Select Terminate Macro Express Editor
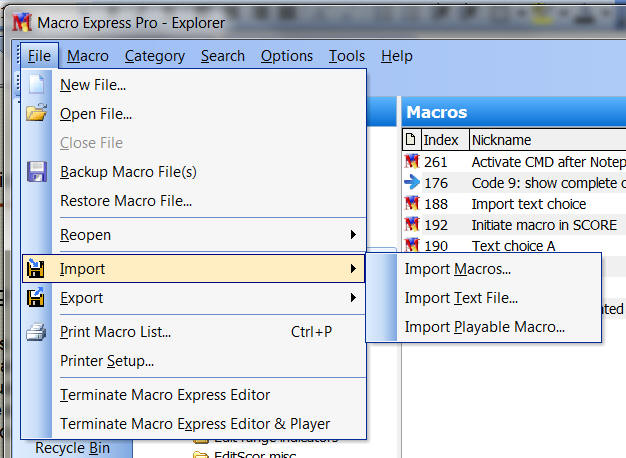This screenshot has width=626, height=458. pyautogui.click(x=194, y=395)
